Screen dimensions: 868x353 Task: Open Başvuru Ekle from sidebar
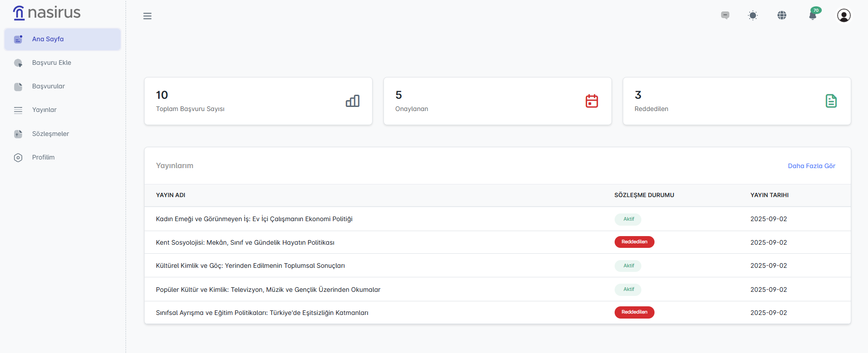point(51,63)
